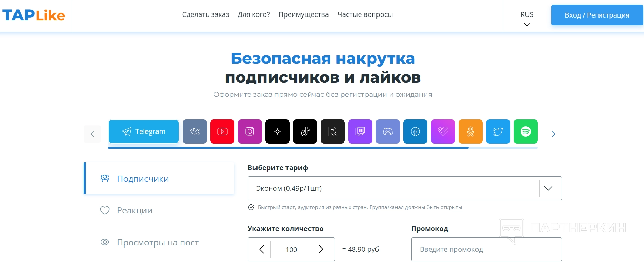Click the Вход / Регистрация button
The width and height of the screenshot is (644, 263).
[x=597, y=15]
